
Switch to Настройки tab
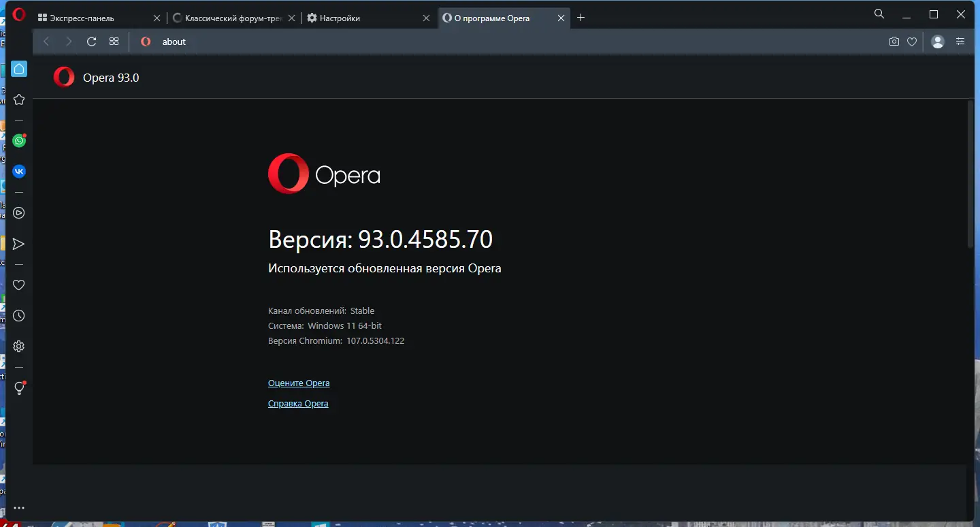tap(368, 18)
